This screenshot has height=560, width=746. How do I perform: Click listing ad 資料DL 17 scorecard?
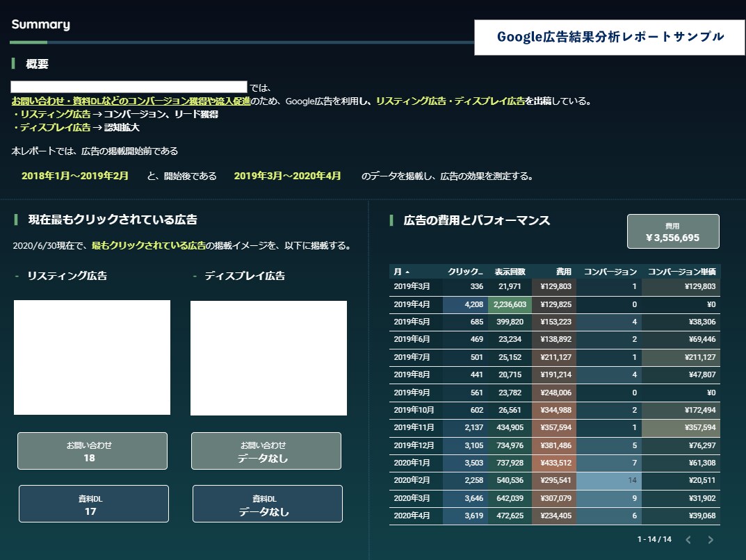point(94,504)
